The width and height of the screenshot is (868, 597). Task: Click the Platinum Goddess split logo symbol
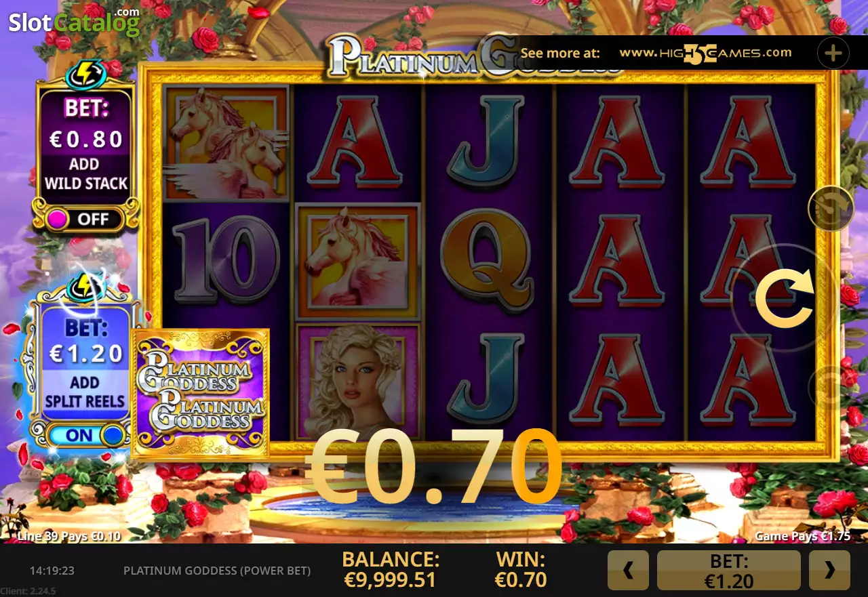[x=201, y=393]
